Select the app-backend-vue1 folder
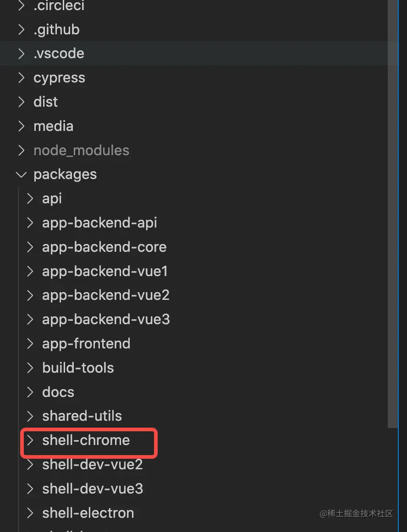 click(104, 271)
